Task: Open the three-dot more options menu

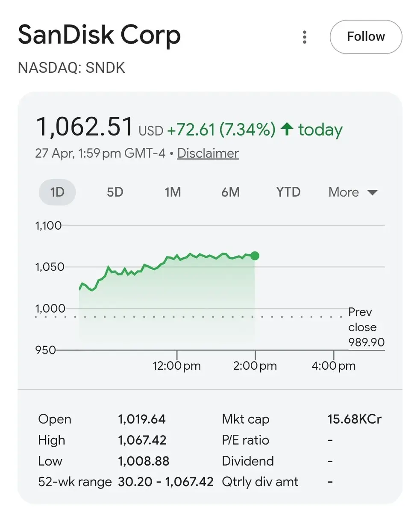Action: [304, 37]
